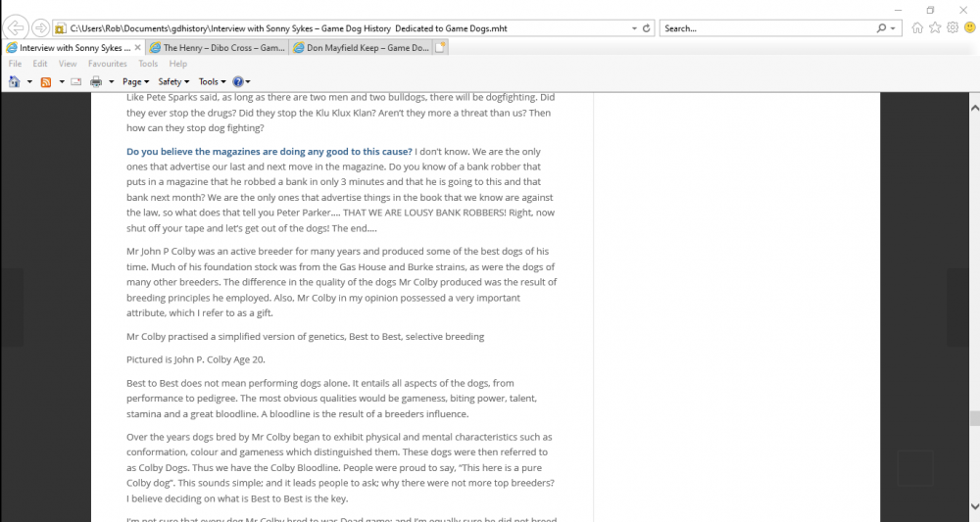Refresh the page with the reload icon
The image size is (980, 522).
pyautogui.click(x=646, y=28)
